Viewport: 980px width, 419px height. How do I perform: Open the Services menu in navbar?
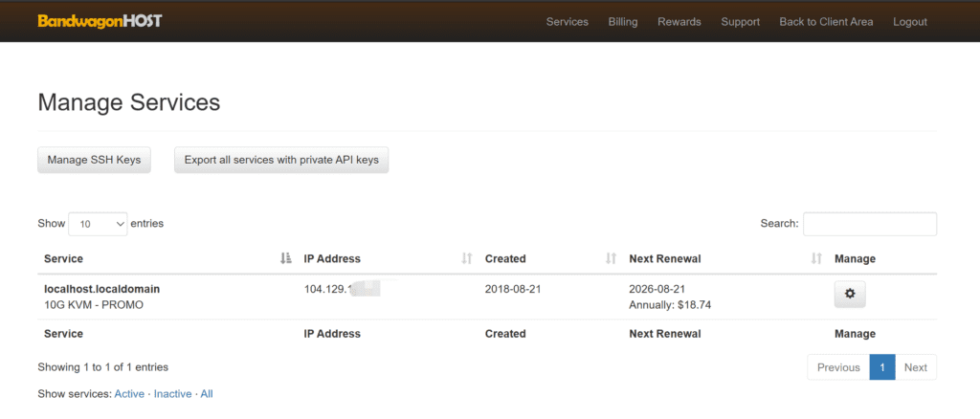coord(567,21)
